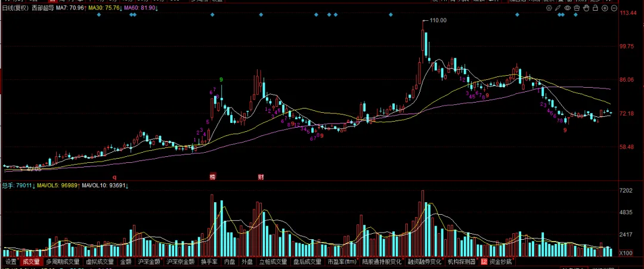Switch to 多周期成交量 tab
Viewport: 644px width, 269px height.
63,262
